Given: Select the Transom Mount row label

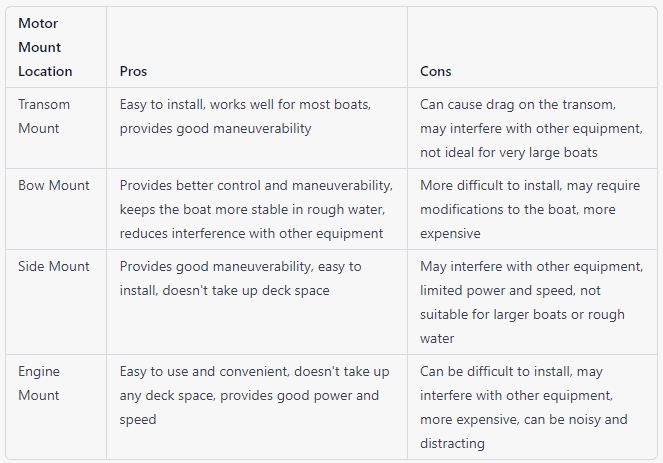Looking at the screenshot, I should tap(44, 116).
